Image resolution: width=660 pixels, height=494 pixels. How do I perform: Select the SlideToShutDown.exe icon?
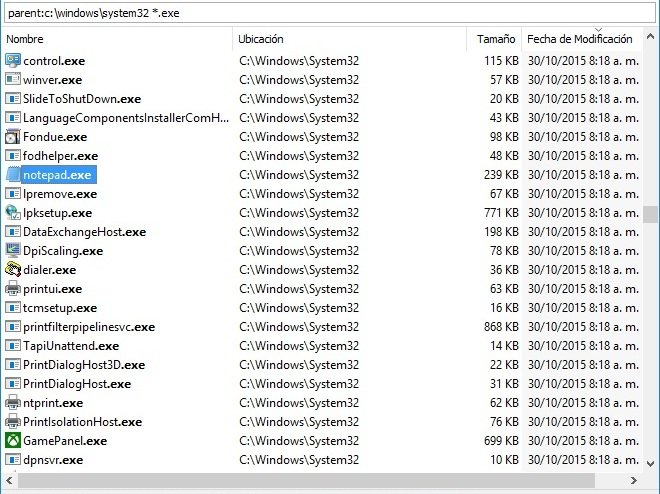[x=13, y=98]
